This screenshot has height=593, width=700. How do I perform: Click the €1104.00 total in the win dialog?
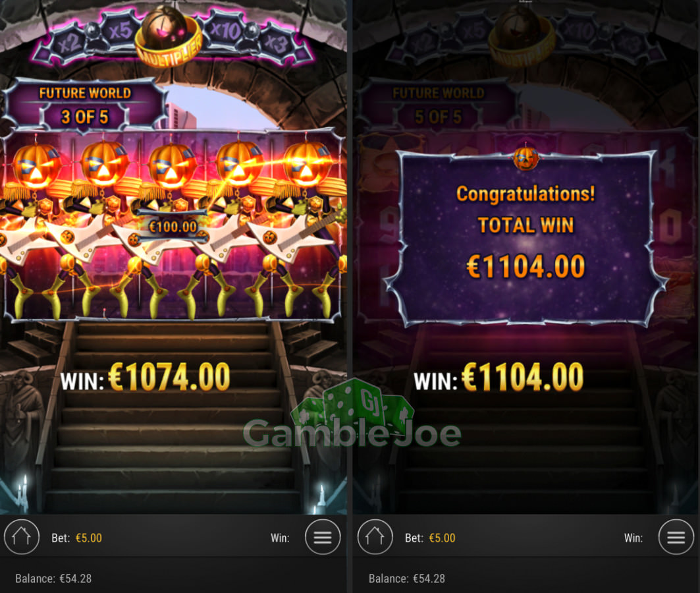pos(526,267)
